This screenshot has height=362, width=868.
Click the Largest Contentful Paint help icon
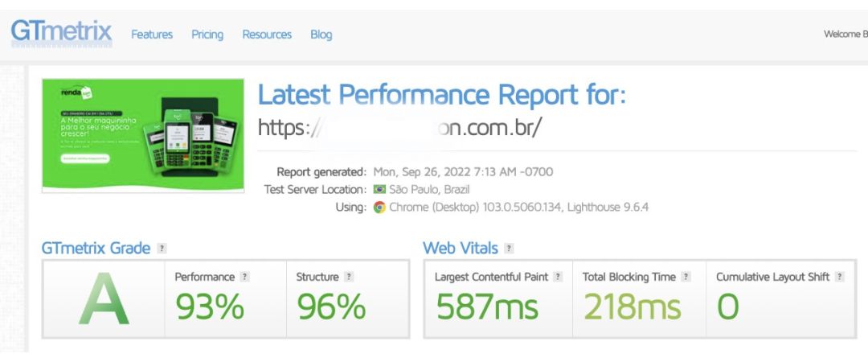(558, 277)
